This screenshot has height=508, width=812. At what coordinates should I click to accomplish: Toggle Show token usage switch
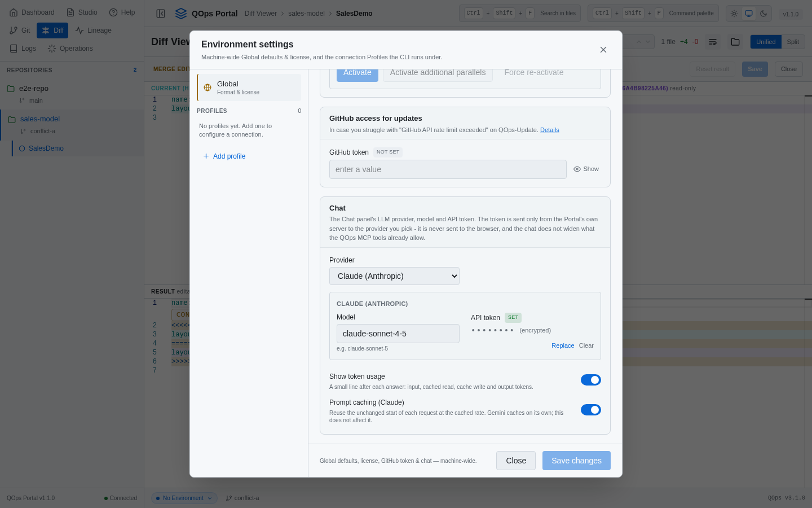point(591,380)
